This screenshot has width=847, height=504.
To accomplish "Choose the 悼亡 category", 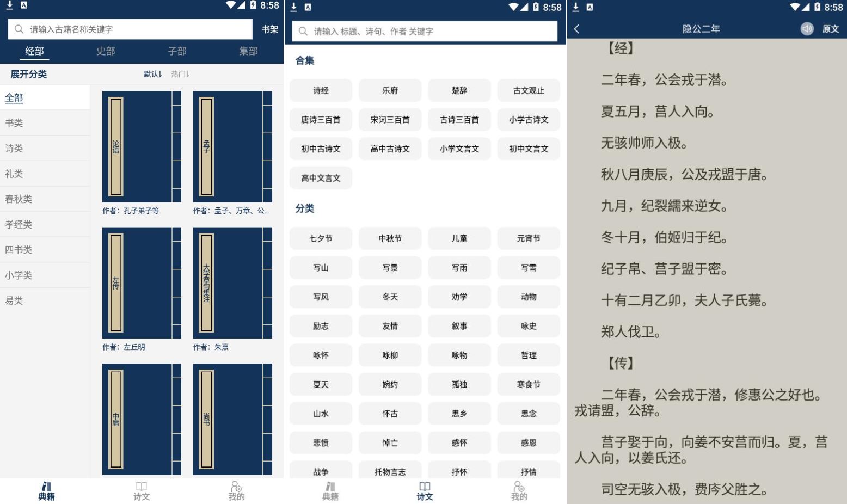I will click(x=390, y=443).
